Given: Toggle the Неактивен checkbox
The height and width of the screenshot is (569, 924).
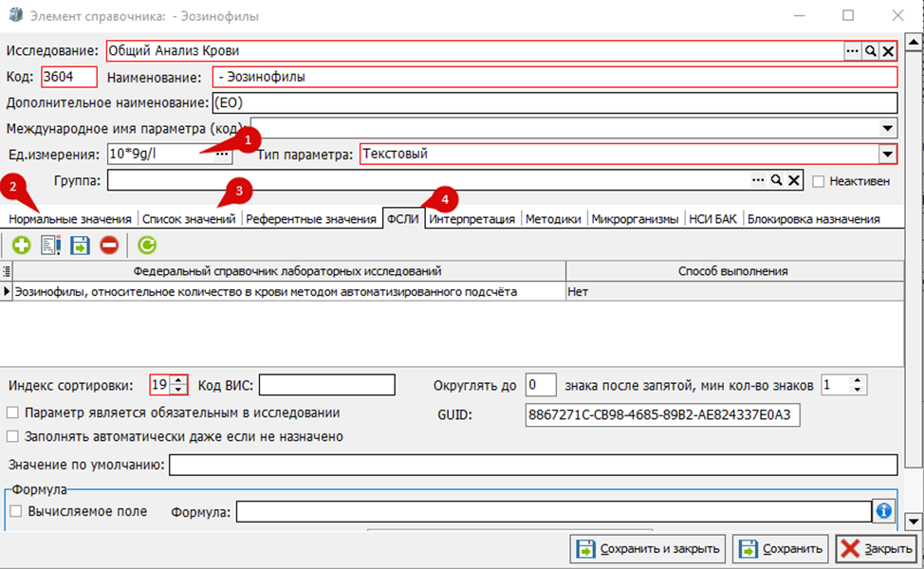Looking at the screenshot, I should point(818,181).
